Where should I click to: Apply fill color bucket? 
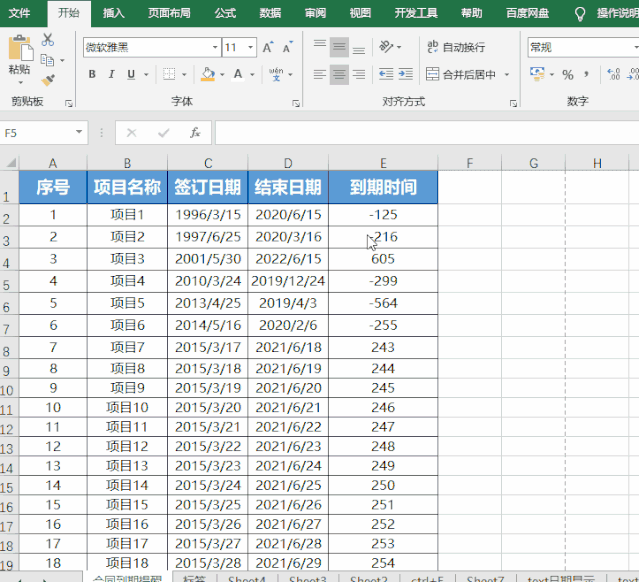pyautogui.click(x=208, y=74)
